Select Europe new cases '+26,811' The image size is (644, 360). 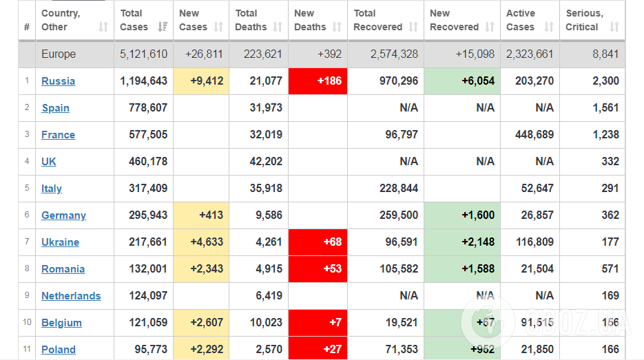(204, 54)
